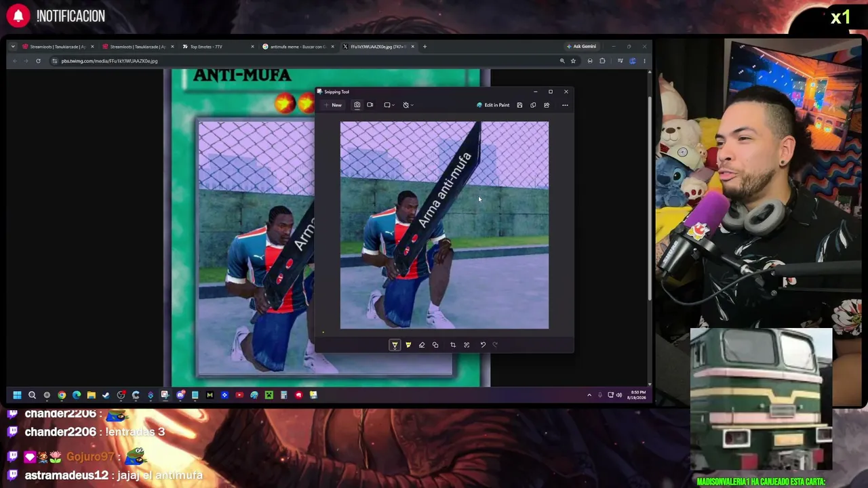Image resolution: width=868 pixels, height=488 pixels.
Task: Close the Top Emotes - 7TV tab
Action: 252,47
